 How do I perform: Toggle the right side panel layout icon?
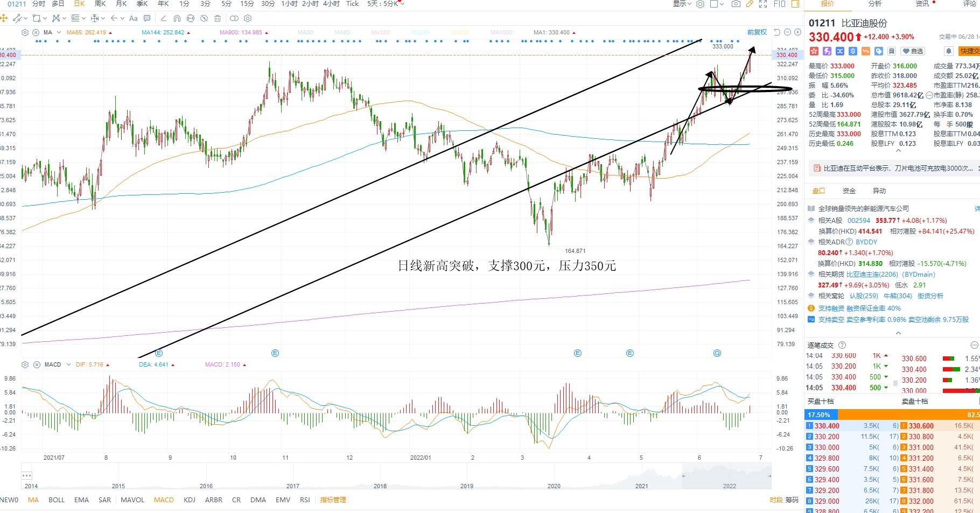click(x=796, y=4)
